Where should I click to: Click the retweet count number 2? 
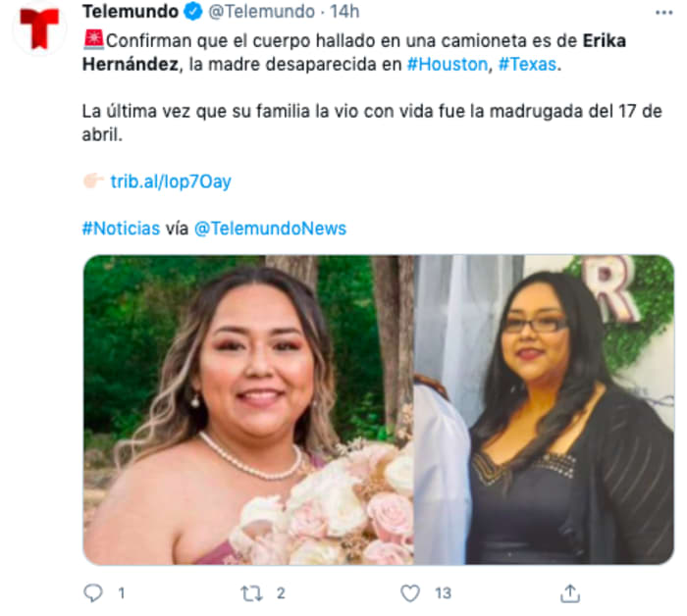(281, 593)
